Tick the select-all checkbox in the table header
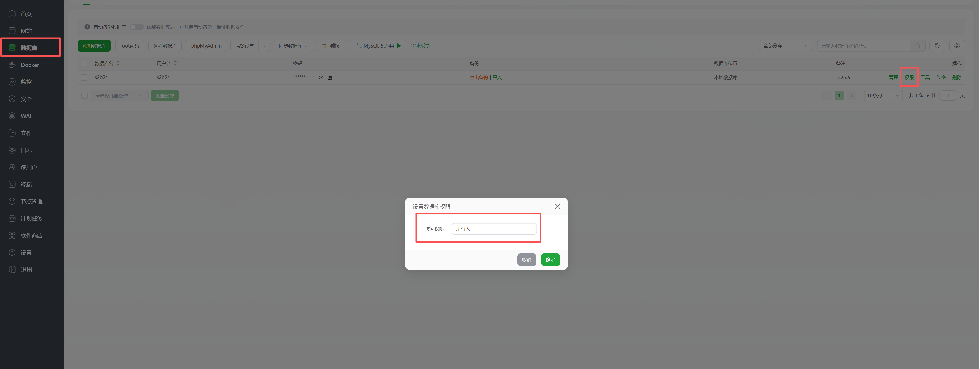980x369 pixels. pyautogui.click(x=84, y=63)
